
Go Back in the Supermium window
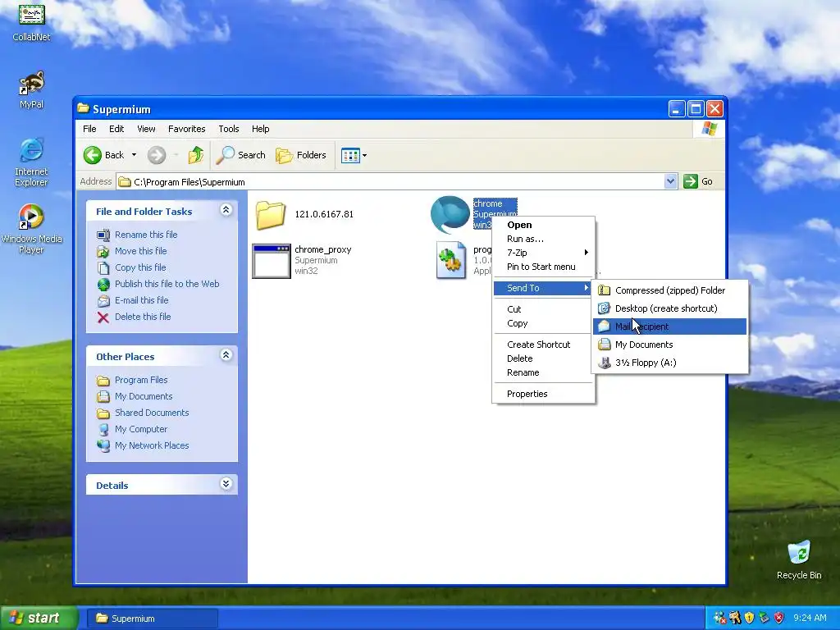[104, 155]
